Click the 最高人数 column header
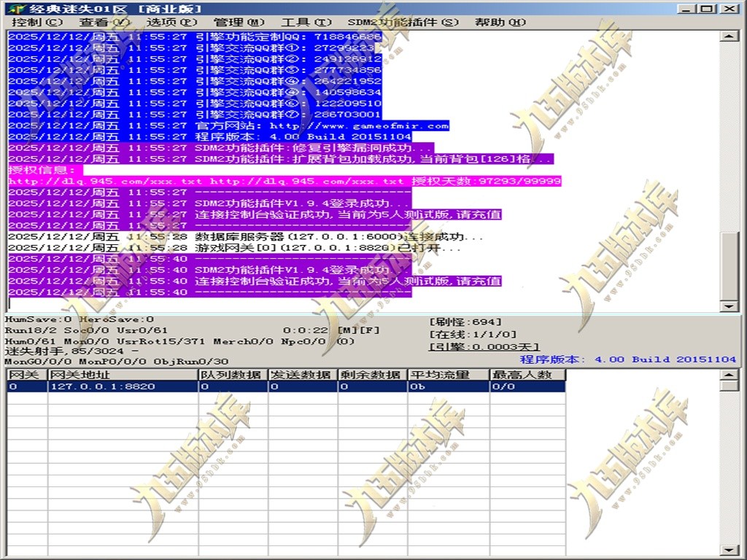 point(527,375)
